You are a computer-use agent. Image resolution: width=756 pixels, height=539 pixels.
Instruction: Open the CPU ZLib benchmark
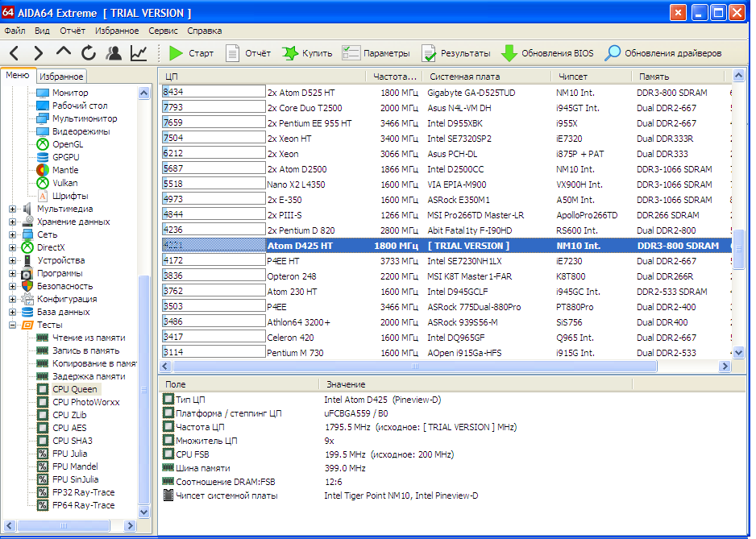pyautogui.click(x=69, y=415)
